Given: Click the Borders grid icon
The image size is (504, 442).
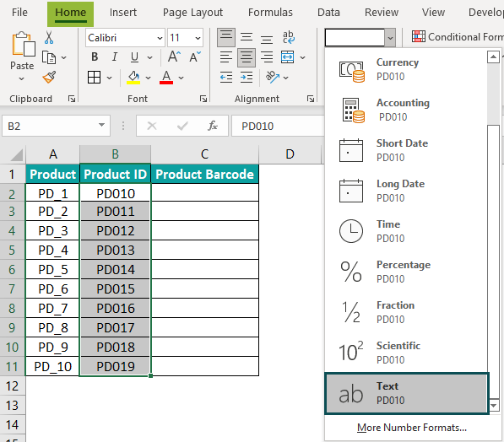Looking at the screenshot, I should tap(95, 78).
